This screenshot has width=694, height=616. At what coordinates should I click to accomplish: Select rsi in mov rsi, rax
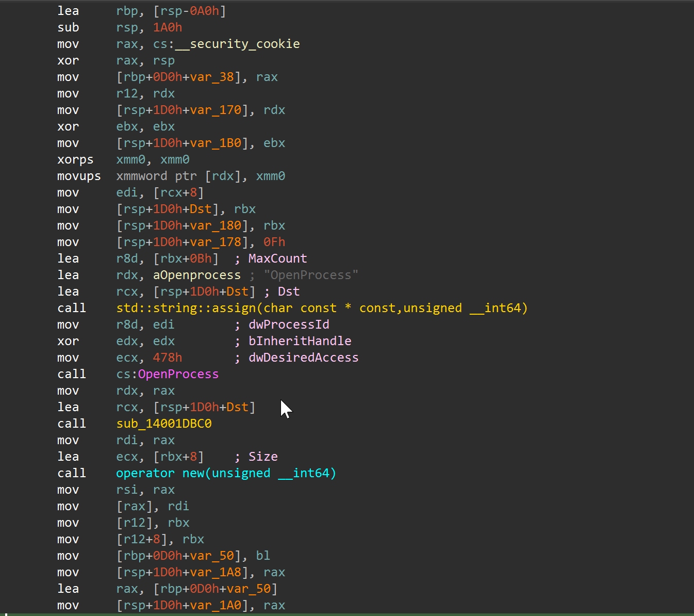[127, 490]
